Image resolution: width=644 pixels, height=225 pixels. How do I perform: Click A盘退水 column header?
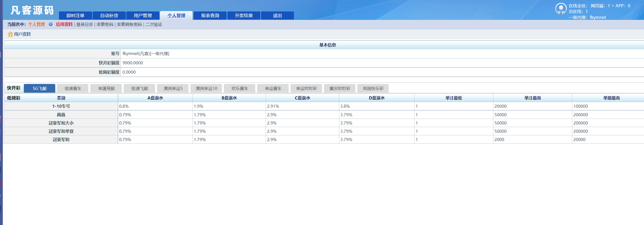click(155, 98)
